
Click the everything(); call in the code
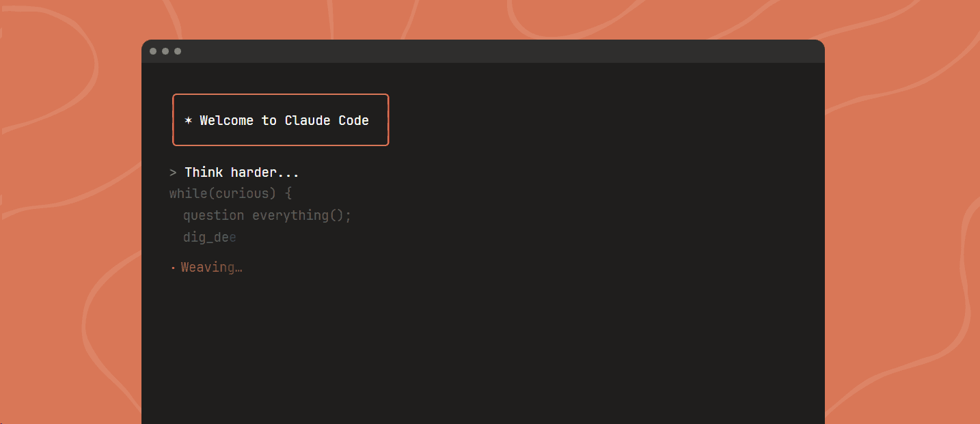click(301, 216)
